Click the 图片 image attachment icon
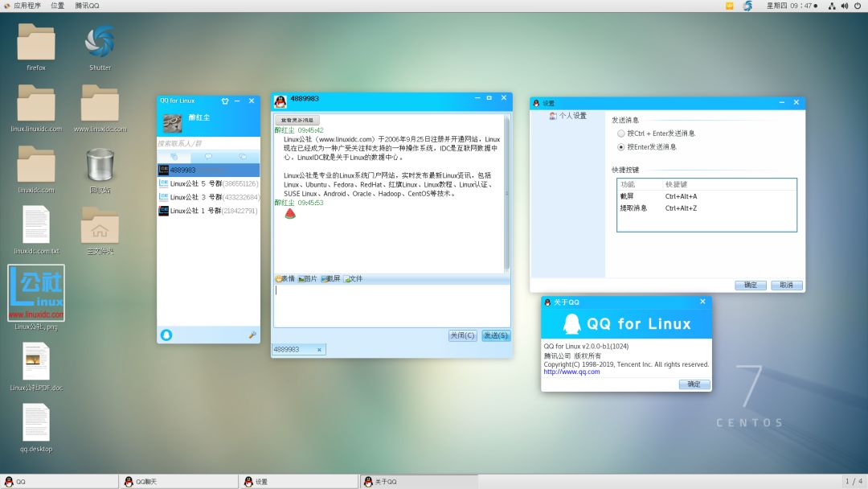This screenshot has height=489, width=868. tap(306, 278)
